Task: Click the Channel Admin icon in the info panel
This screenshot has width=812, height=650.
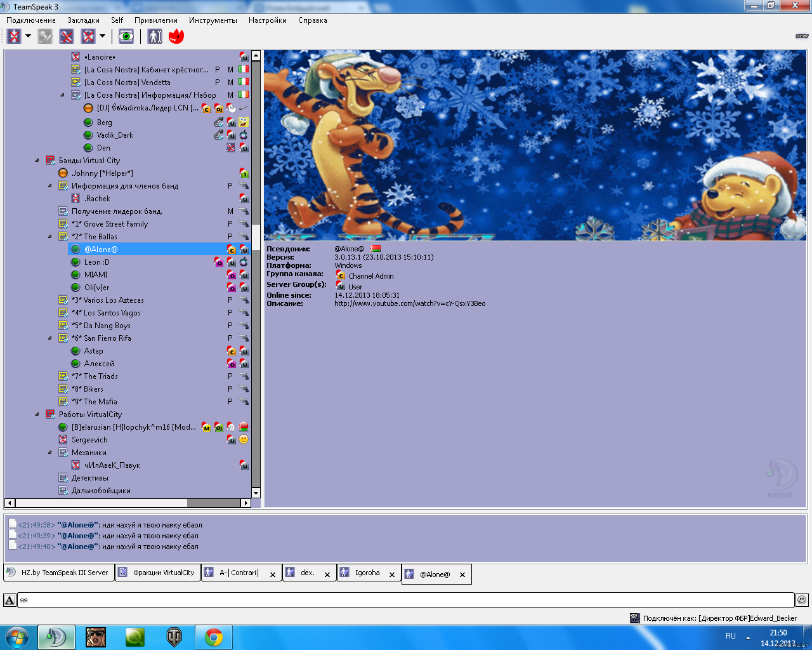Action: (340, 275)
